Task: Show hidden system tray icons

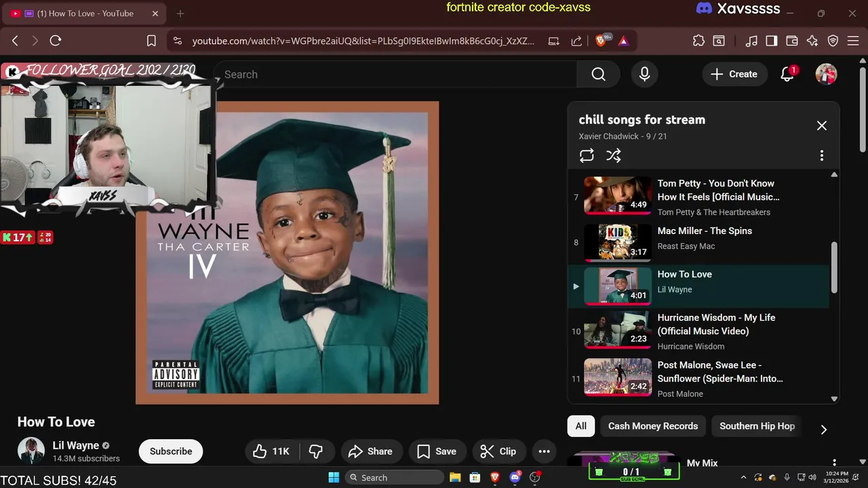Action: [x=744, y=477]
